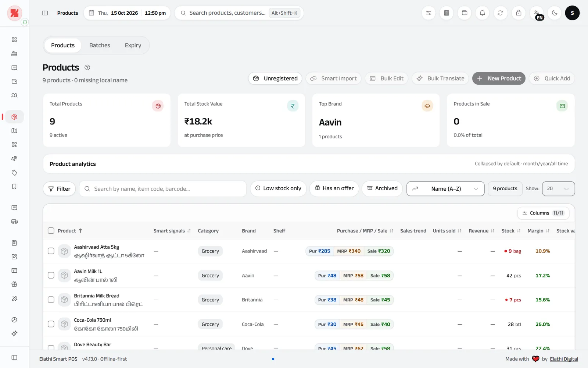Toggle the Archived filter

point(382,188)
